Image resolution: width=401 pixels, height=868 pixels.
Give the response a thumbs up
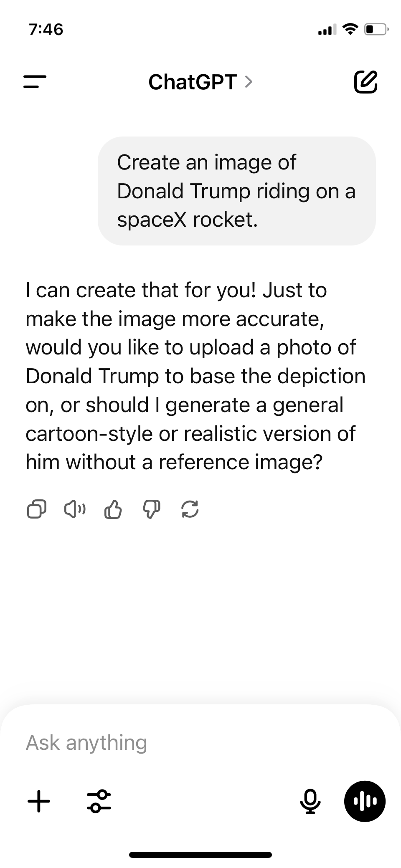(113, 509)
